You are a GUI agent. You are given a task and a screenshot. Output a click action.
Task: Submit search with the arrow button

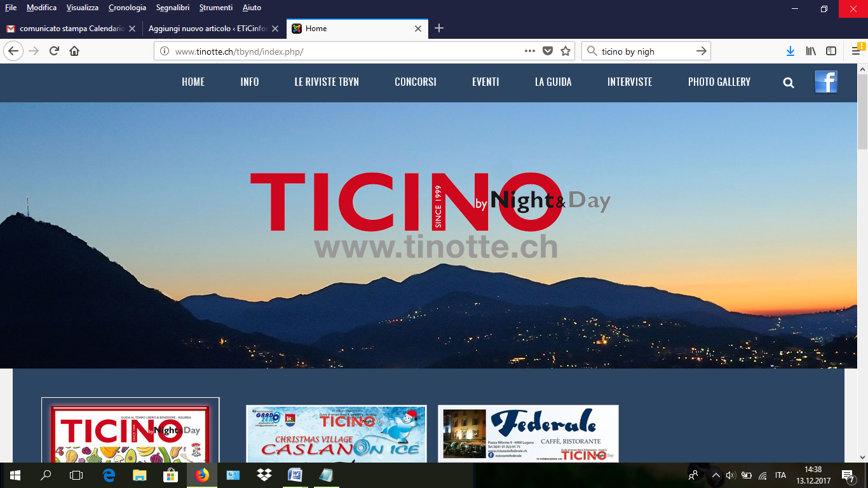pyautogui.click(x=702, y=51)
